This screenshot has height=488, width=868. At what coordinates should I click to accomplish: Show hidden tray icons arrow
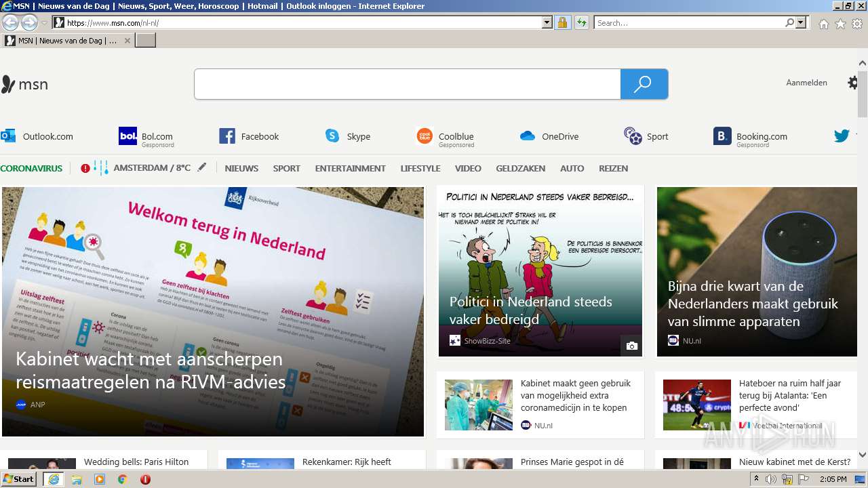(756, 479)
